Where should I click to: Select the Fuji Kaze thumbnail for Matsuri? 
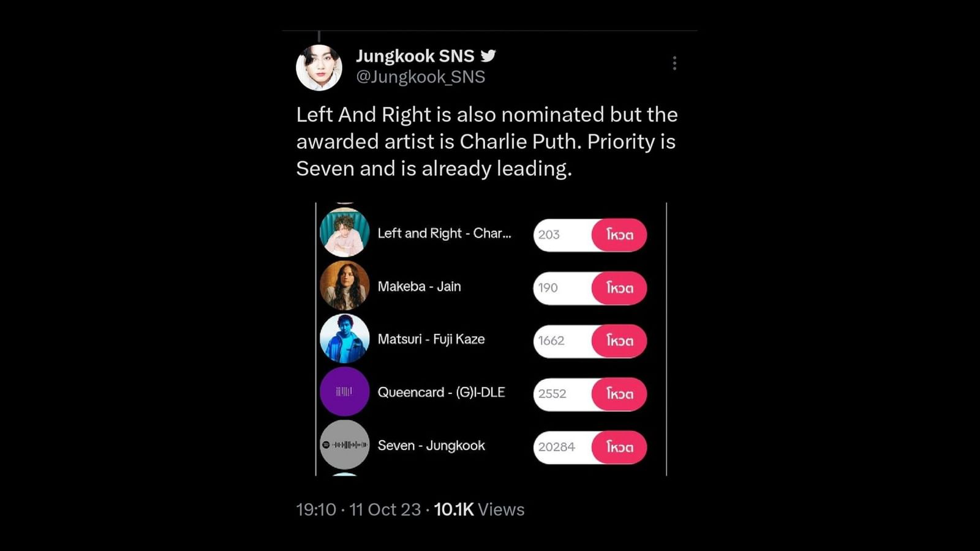344,340
